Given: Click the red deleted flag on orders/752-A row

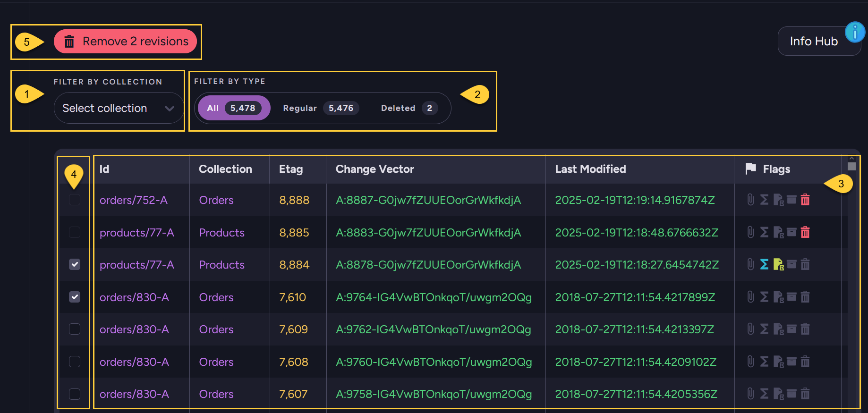Looking at the screenshot, I should point(805,200).
